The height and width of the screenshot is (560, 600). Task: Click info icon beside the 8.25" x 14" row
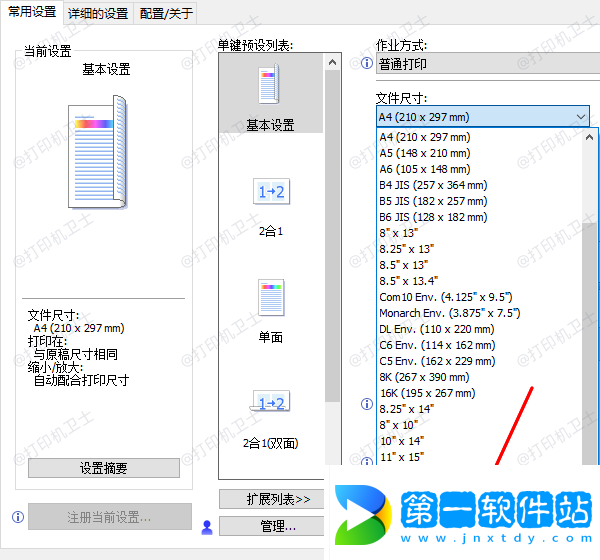367,404
